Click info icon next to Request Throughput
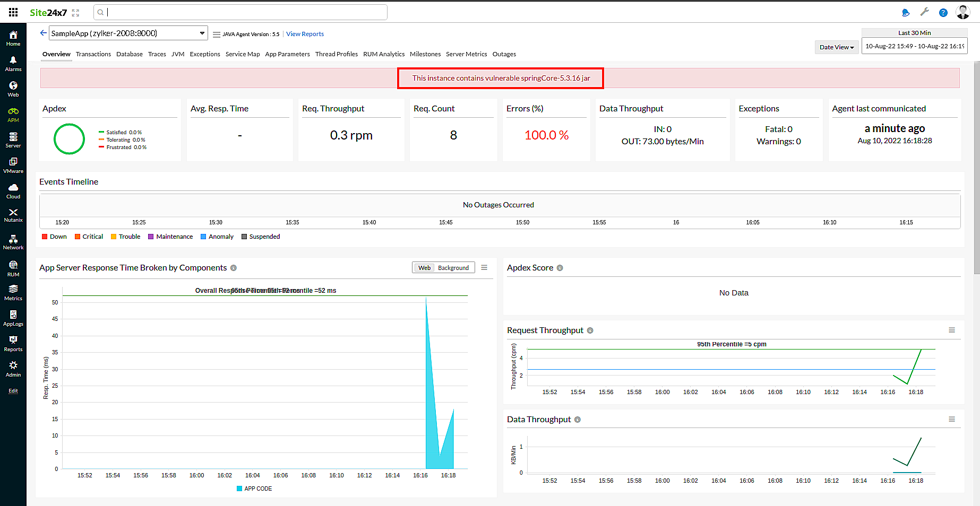Image resolution: width=980 pixels, height=506 pixels. coord(590,331)
